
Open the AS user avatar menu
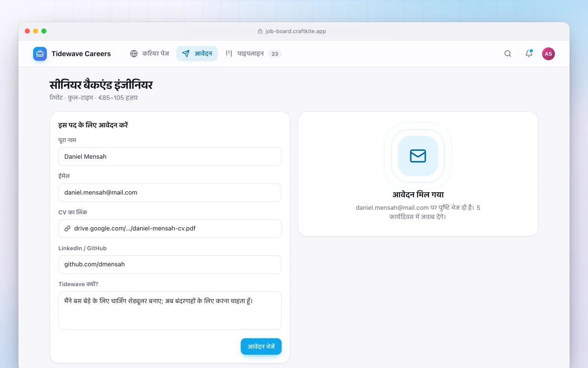(x=548, y=54)
